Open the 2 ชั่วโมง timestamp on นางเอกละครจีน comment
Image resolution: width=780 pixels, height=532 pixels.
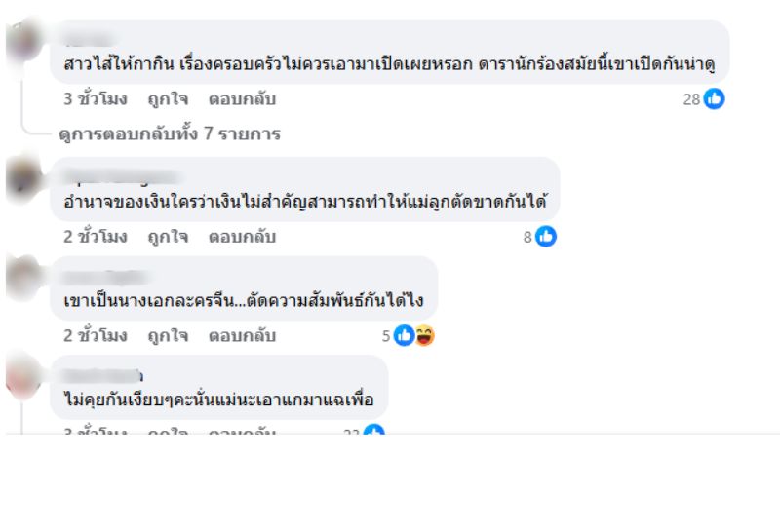point(96,335)
